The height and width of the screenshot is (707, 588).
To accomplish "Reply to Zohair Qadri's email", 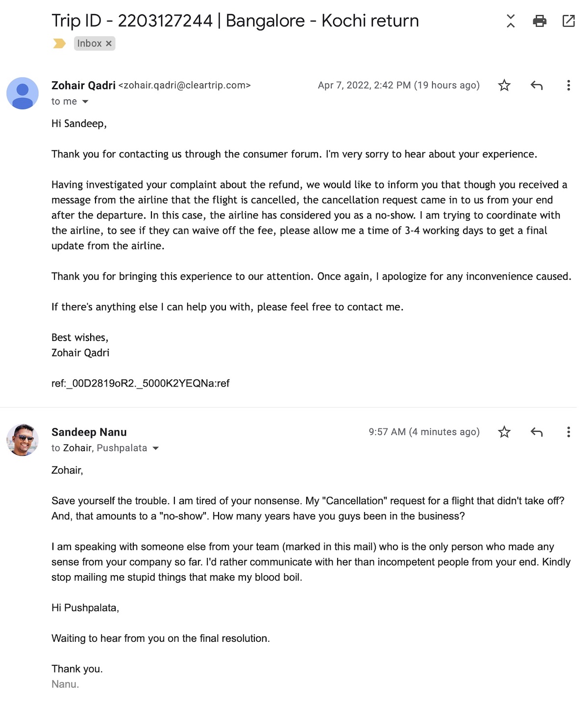I will 537,86.
